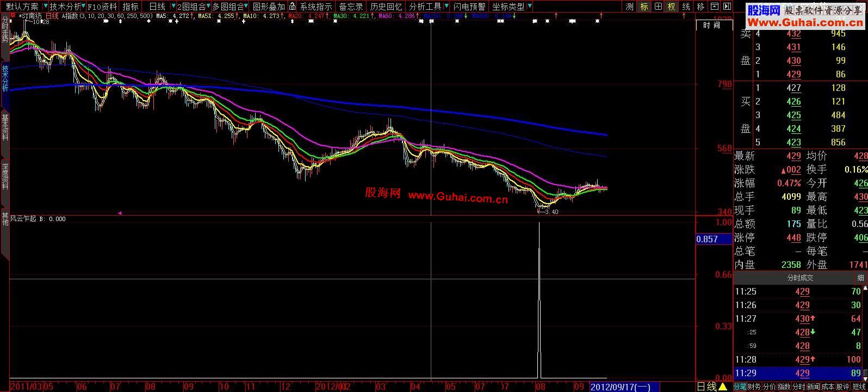This screenshot has width=868, height=392.
Task: Select the 测 measurement tool
Action: pyautogui.click(x=629, y=7)
